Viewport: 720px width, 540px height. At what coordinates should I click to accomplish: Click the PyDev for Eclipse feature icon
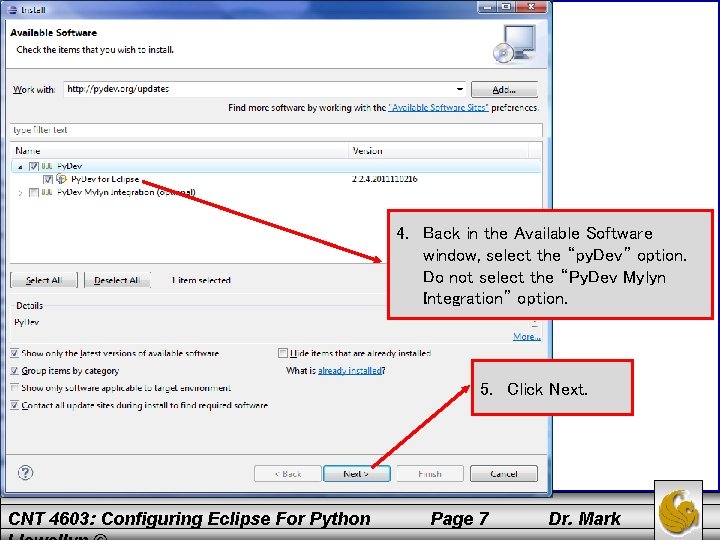pyautogui.click(x=61, y=179)
